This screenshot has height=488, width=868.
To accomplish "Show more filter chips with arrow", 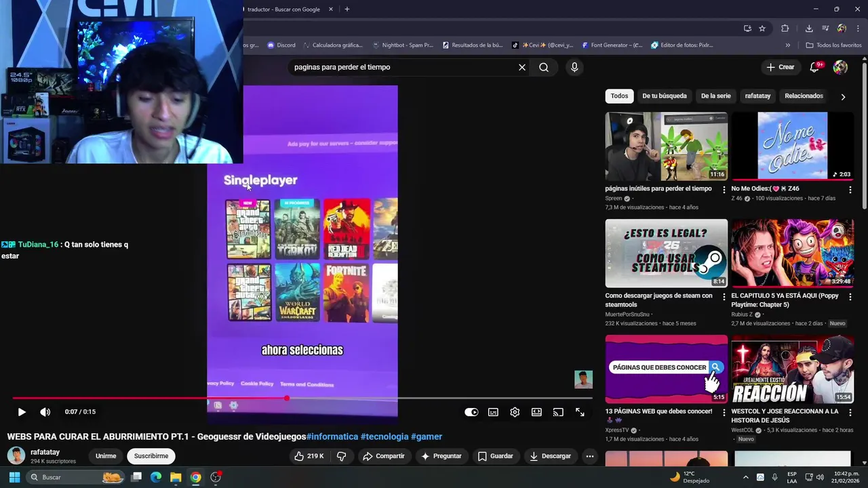I will point(843,96).
